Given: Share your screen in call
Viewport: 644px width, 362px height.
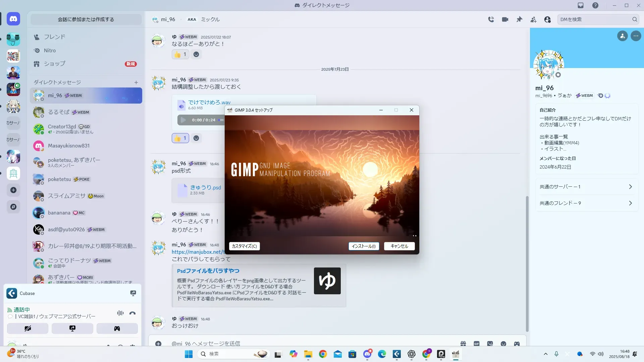Looking at the screenshot, I should coord(72,328).
